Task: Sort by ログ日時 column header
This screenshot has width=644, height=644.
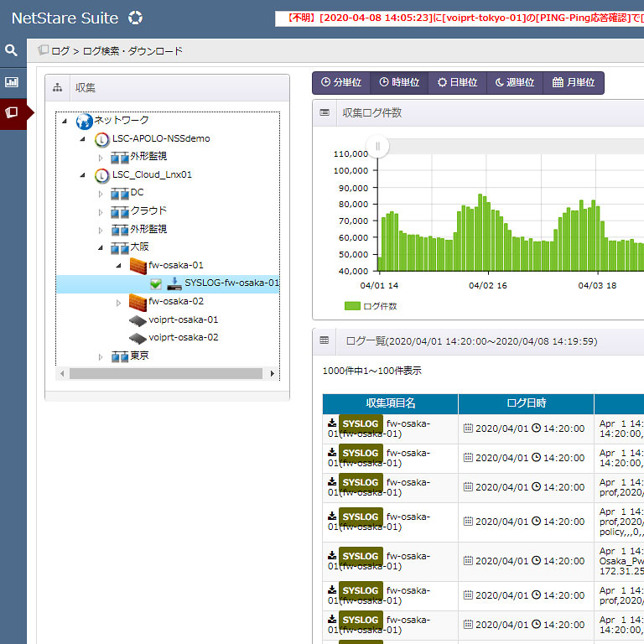Action: (x=526, y=403)
